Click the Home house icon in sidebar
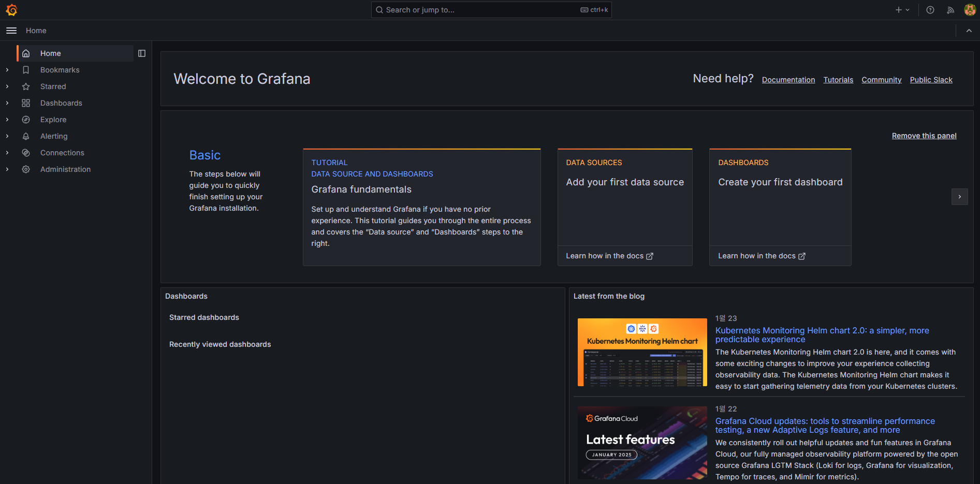The height and width of the screenshot is (484, 980). (x=26, y=53)
